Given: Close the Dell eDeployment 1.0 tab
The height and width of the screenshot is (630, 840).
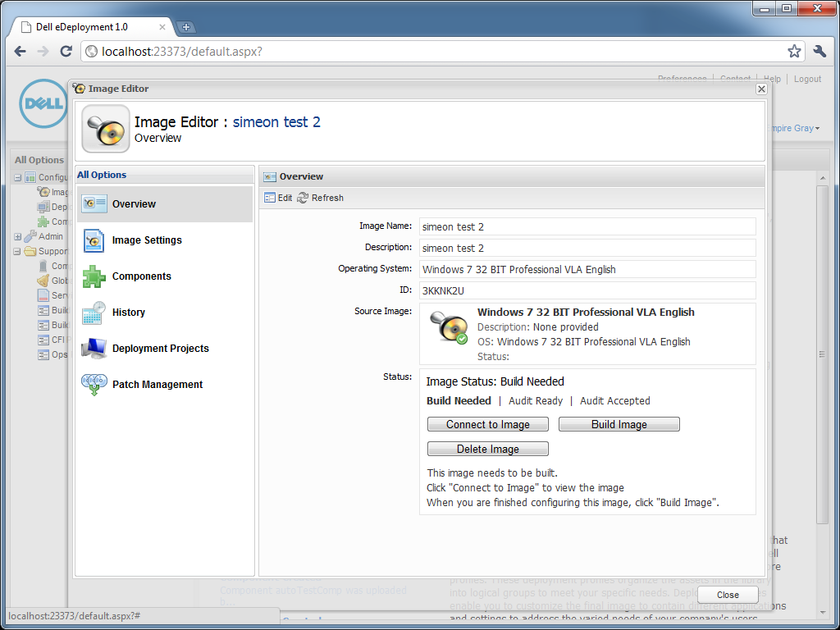Looking at the screenshot, I should [162, 27].
